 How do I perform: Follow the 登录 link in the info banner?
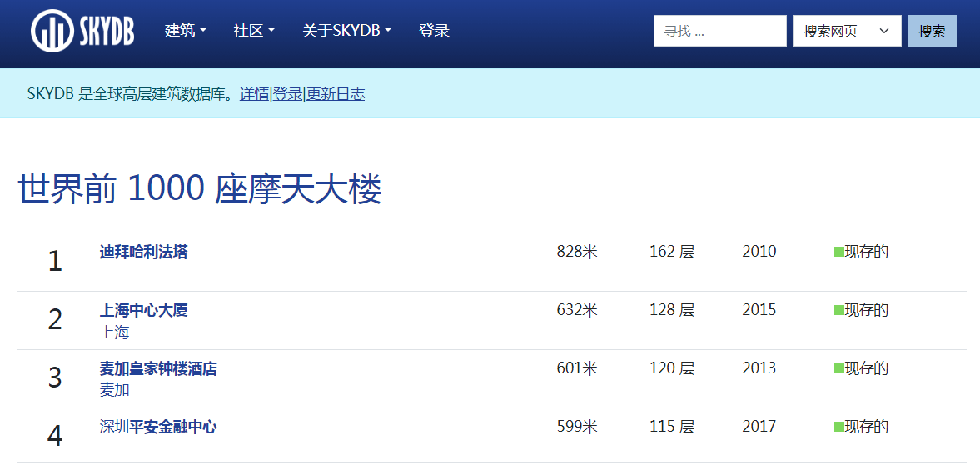(x=288, y=94)
